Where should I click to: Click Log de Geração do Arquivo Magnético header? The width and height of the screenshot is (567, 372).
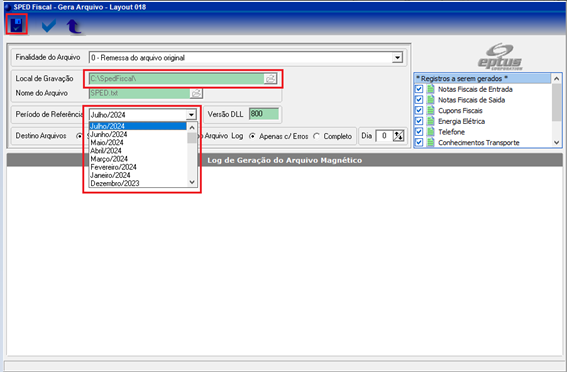coord(285,160)
